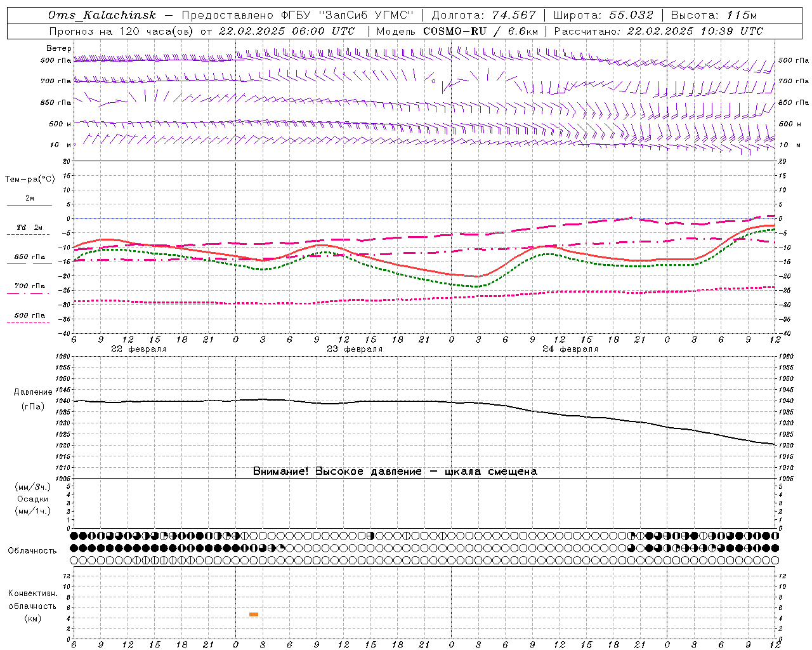Select Прогноз на 120 часа(ов) header text
Screen dimensions: 812x650
click(x=122, y=31)
